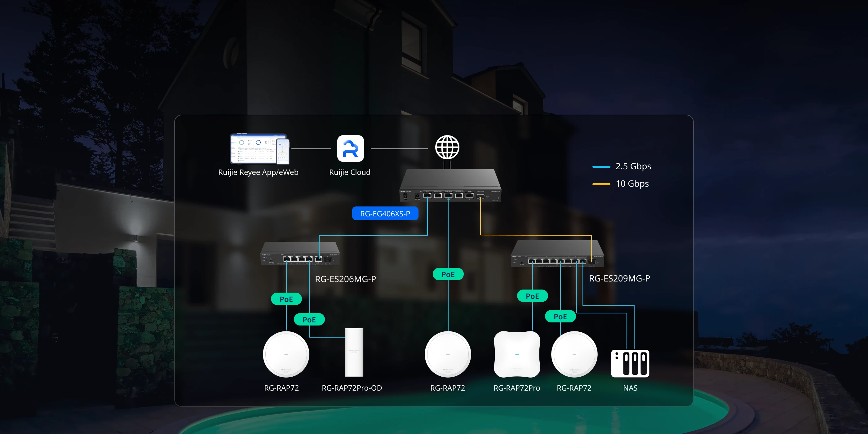Viewport: 868px width, 434px height.
Task: Click the RG-ES206MG-P switch device image
Action: click(300, 254)
